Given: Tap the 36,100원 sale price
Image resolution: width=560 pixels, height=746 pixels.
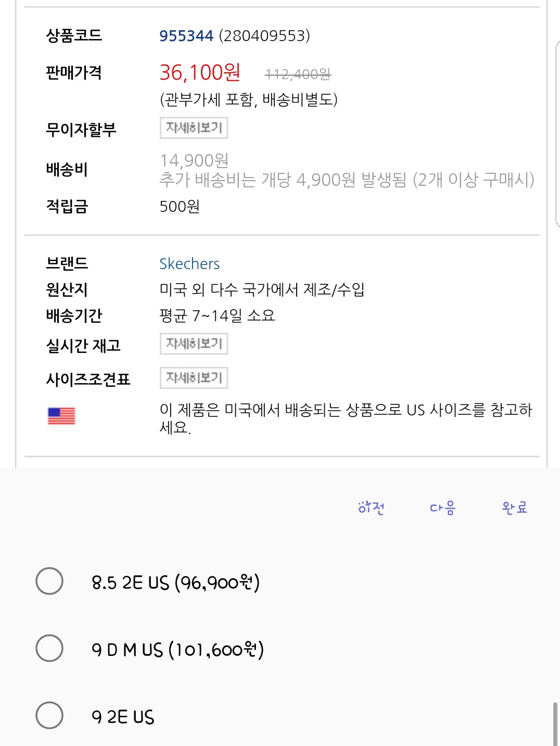Looking at the screenshot, I should 200,72.
